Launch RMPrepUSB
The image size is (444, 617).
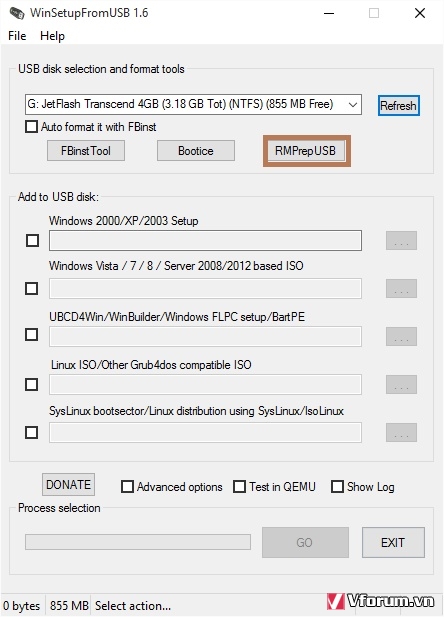coord(306,151)
